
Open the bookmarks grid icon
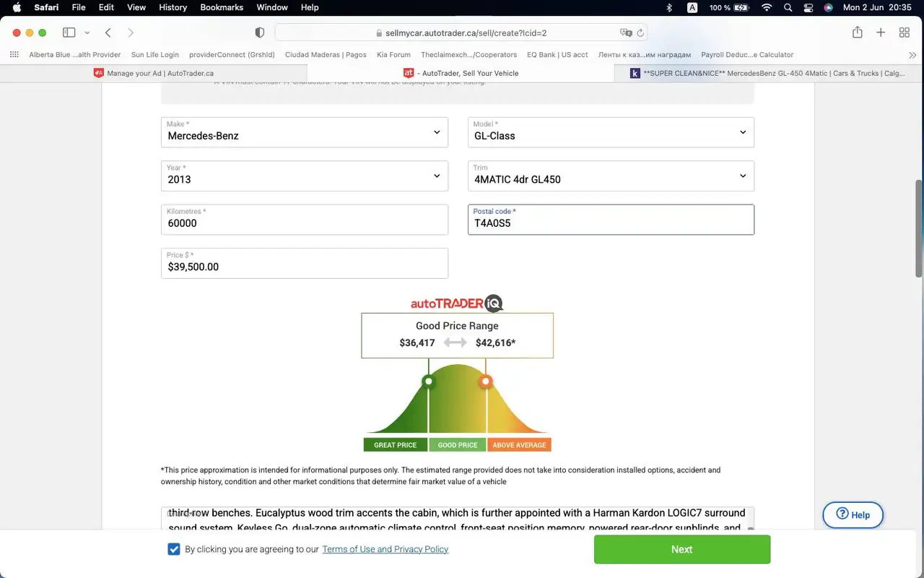(14, 54)
